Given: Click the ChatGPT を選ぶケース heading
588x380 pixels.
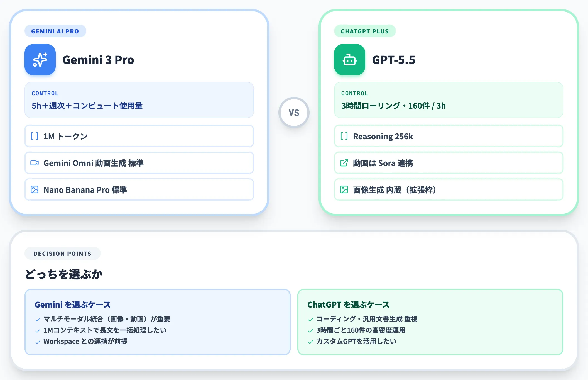Looking at the screenshot, I should click(x=348, y=305).
